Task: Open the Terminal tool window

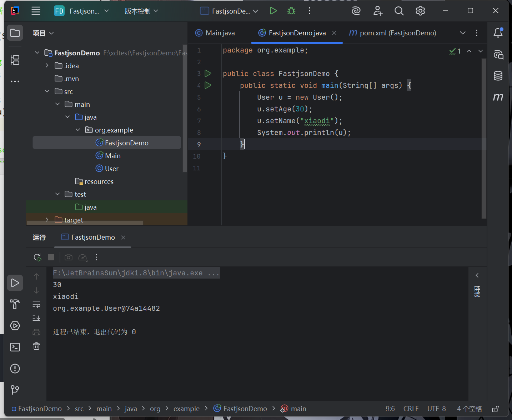Action: click(15, 347)
